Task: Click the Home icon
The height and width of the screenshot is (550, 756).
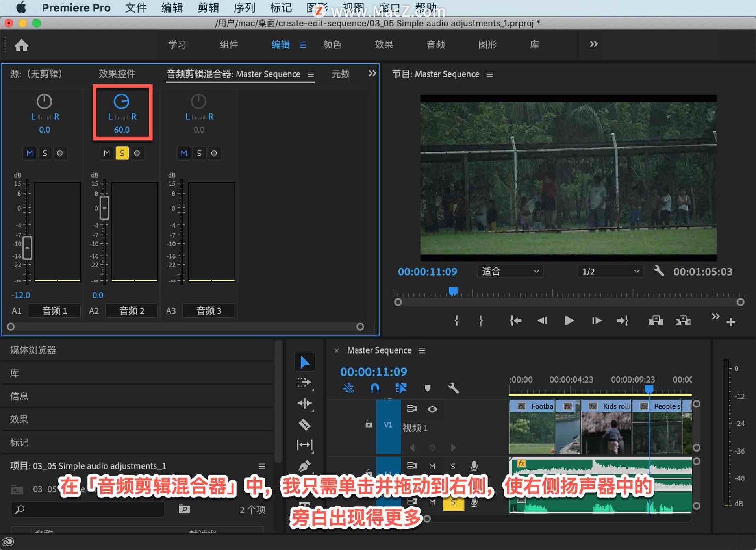Action: (x=22, y=45)
